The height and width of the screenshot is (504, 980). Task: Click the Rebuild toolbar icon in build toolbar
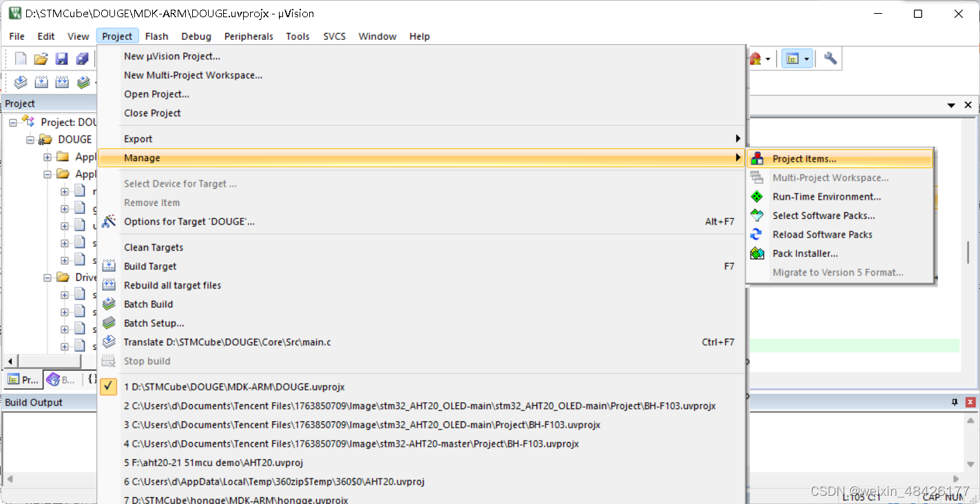click(62, 82)
